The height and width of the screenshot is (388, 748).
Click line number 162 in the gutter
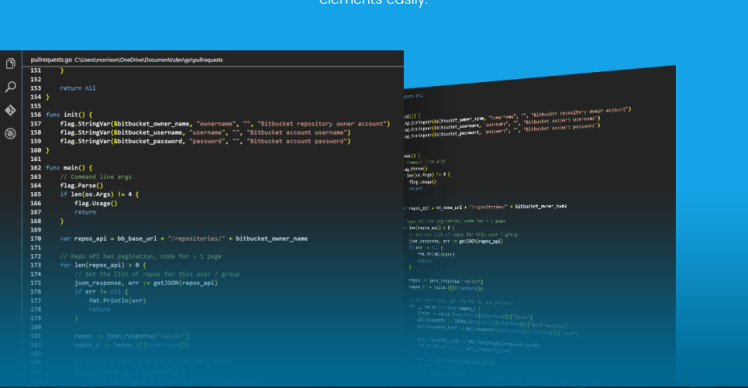point(36,168)
